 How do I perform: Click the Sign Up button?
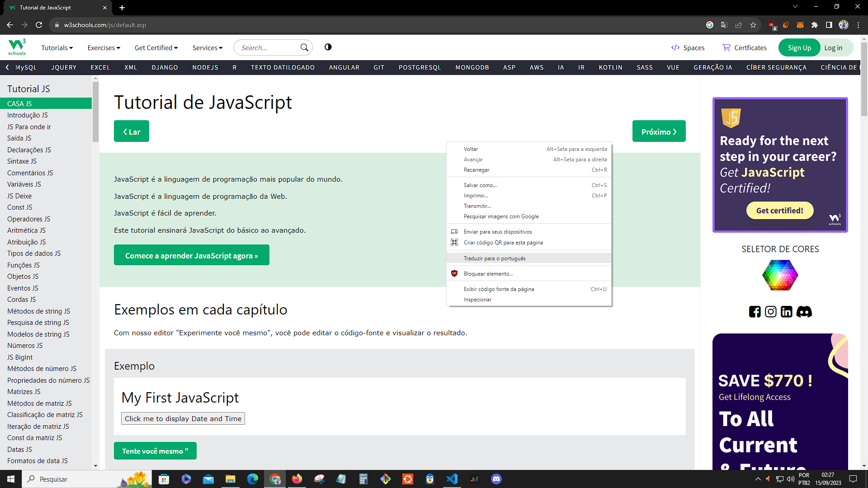[x=799, y=47]
